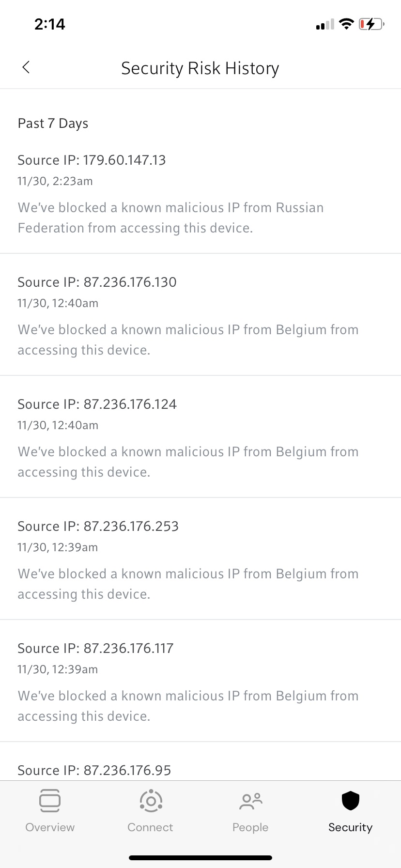Open the People tab icon
This screenshot has height=868, width=401.
tap(250, 802)
